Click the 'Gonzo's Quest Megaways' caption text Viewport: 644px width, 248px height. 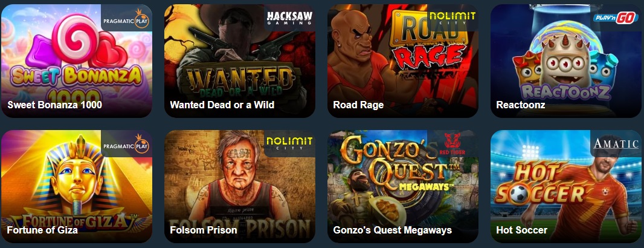(392, 230)
